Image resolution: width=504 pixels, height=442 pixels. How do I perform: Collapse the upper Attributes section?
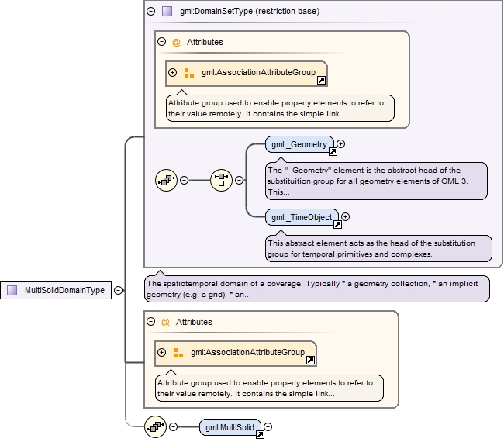tap(162, 41)
